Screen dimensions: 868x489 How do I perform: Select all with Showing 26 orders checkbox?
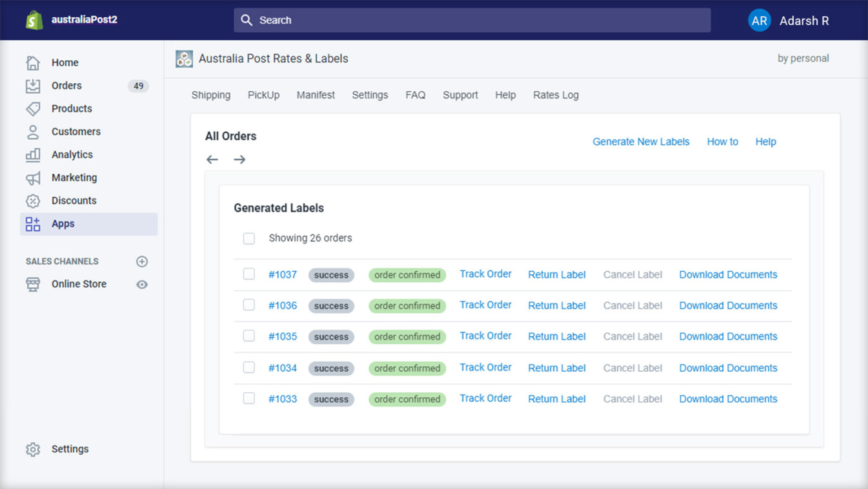point(249,238)
